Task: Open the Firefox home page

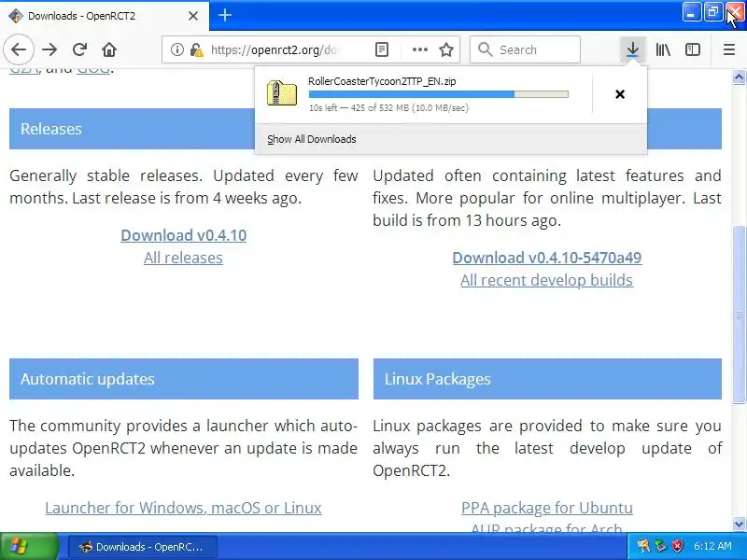Action: point(109,49)
